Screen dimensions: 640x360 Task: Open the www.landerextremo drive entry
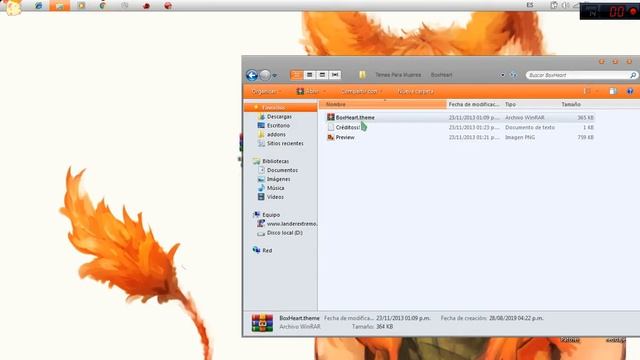(x=292, y=224)
